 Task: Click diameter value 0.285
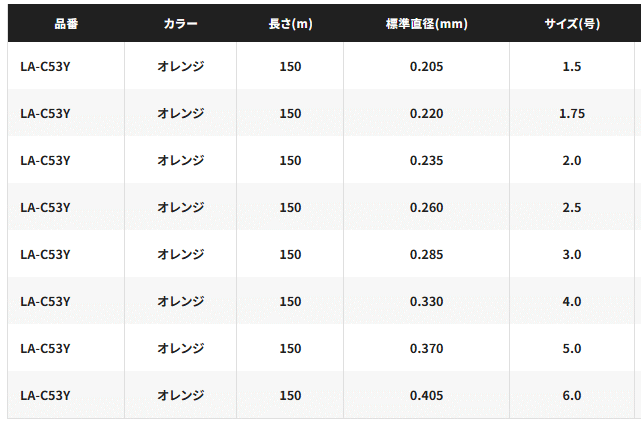(426, 255)
